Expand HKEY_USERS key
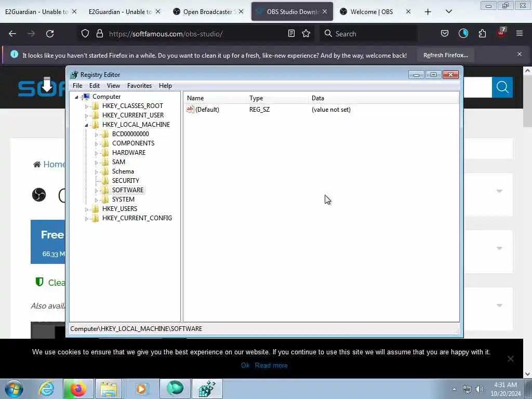The width and height of the screenshot is (532, 399). pyautogui.click(x=86, y=209)
